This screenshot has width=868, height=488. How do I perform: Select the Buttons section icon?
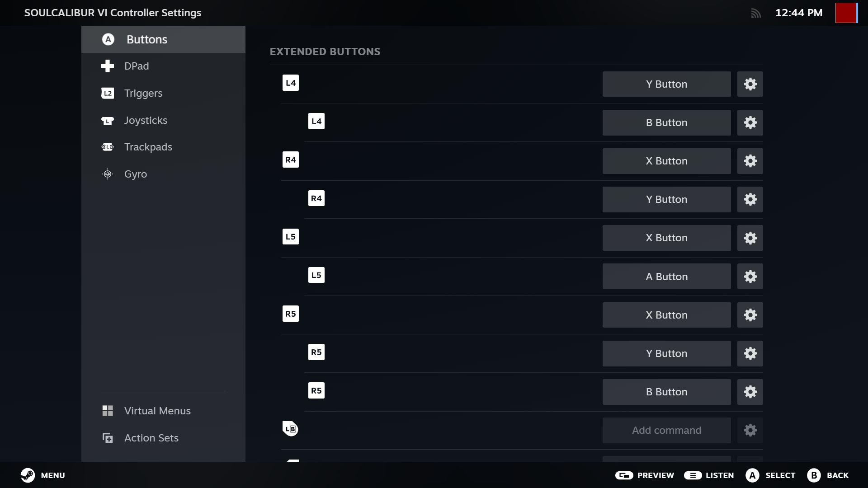(108, 39)
